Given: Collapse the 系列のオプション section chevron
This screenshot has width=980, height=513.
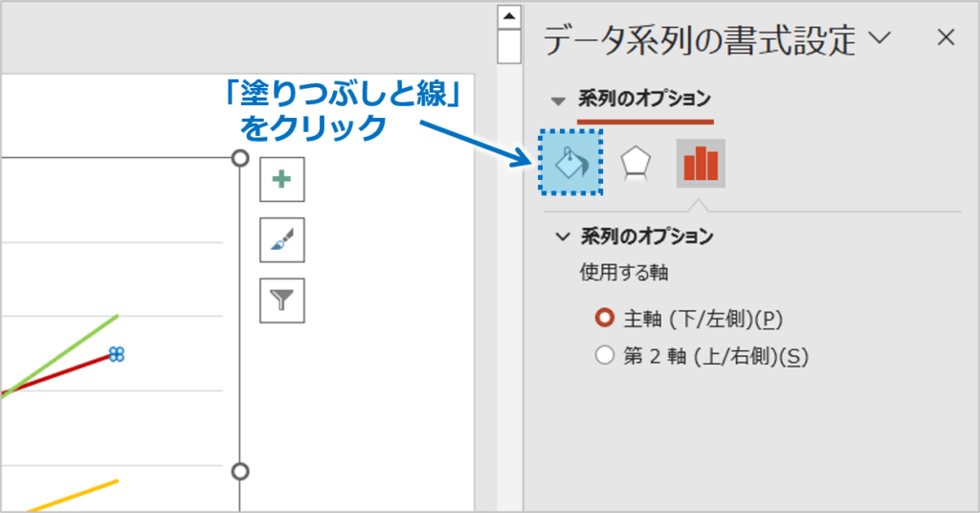Looking at the screenshot, I should (x=563, y=236).
